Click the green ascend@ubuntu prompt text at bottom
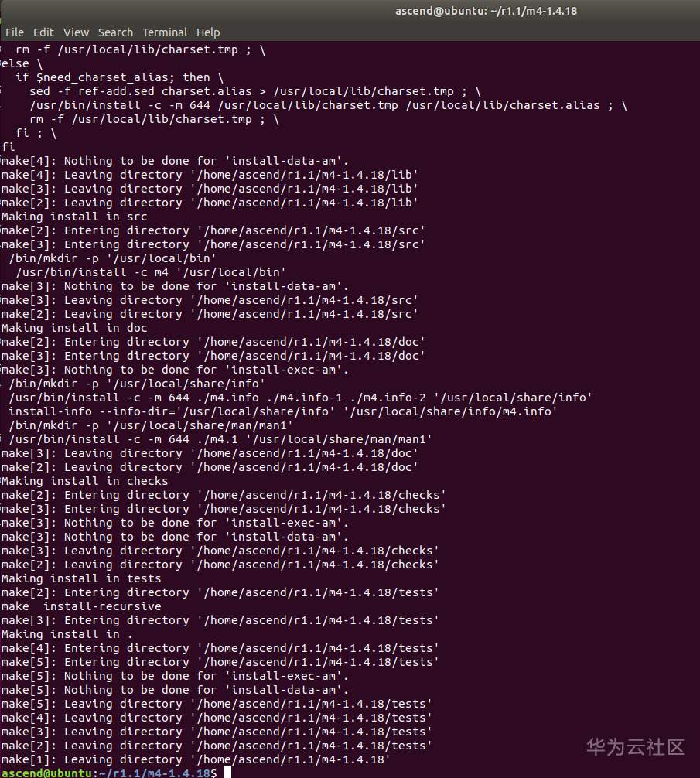This screenshot has height=778, width=700. coord(46,773)
